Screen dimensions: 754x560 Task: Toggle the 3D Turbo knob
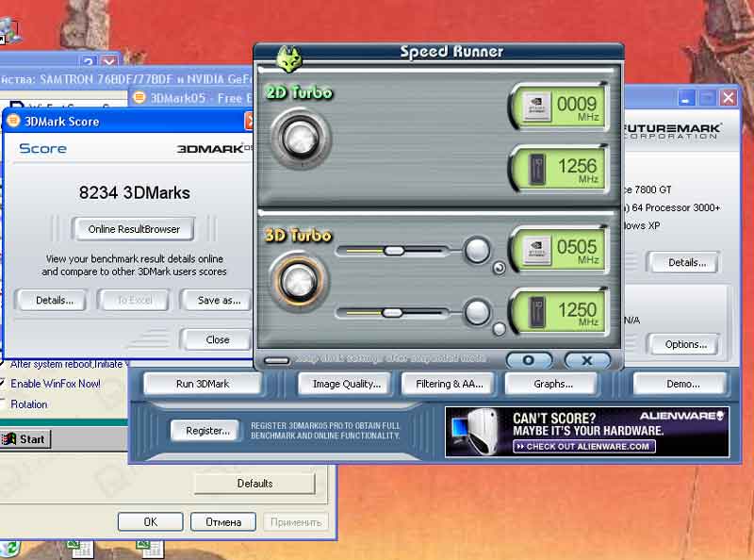299,282
